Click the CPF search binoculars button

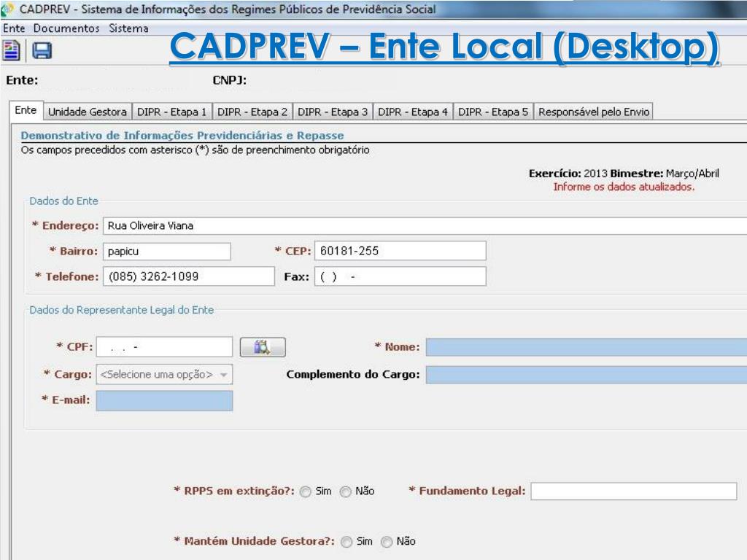(263, 347)
